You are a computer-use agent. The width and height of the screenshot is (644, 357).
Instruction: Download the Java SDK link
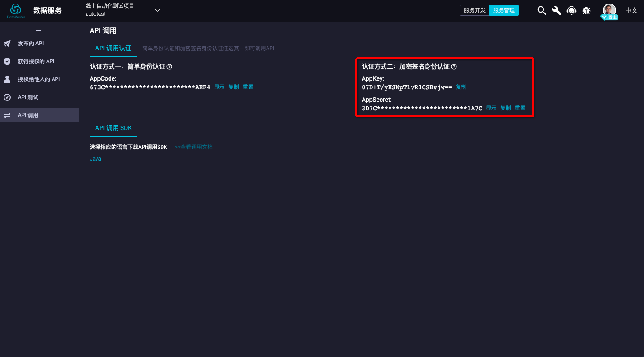pos(95,159)
